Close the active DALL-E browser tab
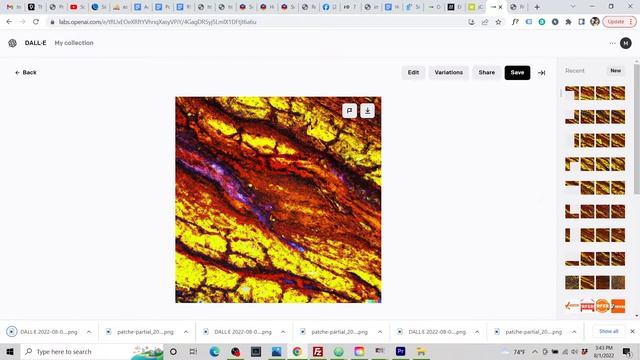This screenshot has width=640, height=360. pos(500,7)
